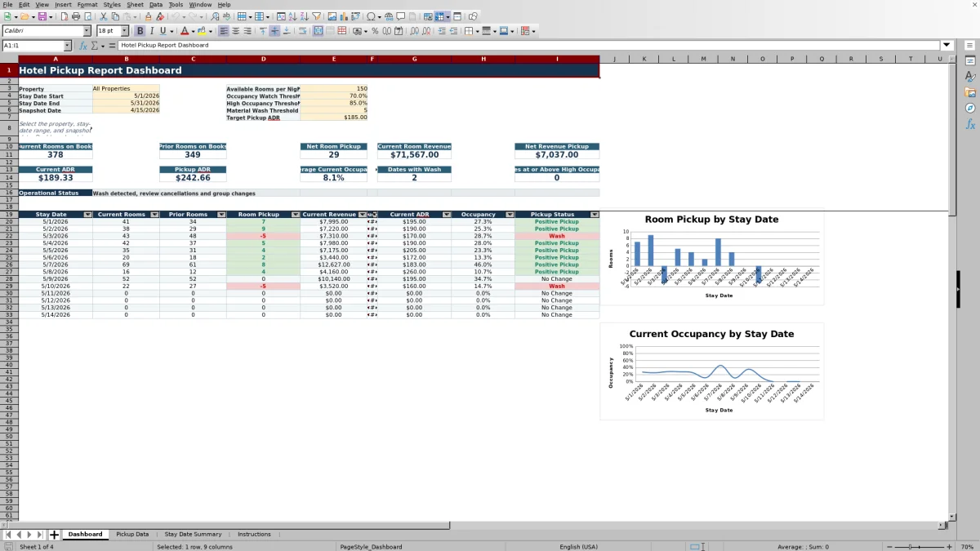Insert Image icon in toolbar
Screen dimensions: 980x551
[332, 16]
